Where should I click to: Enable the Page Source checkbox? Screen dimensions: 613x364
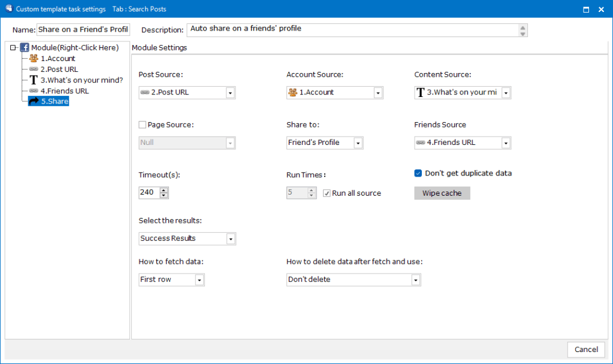142,125
